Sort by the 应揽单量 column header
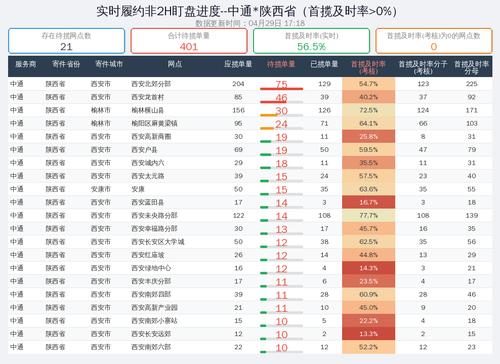 pyautogui.click(x=238, y=64)
